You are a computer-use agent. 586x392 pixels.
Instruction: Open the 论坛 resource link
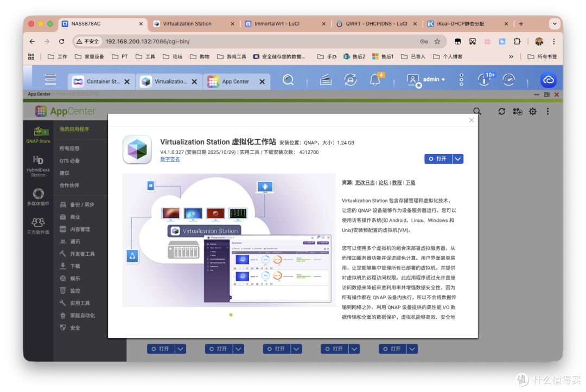click(x=384, y=183)
